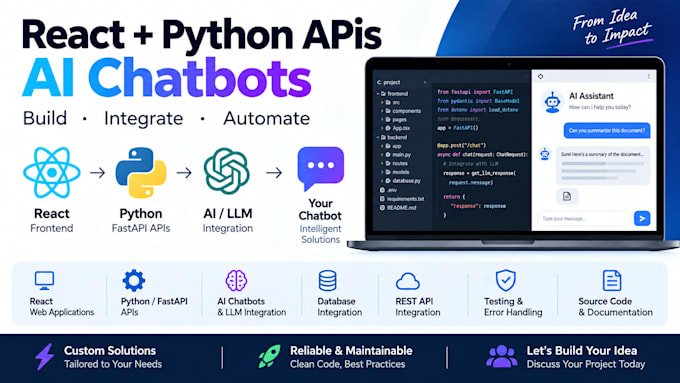The height and width of the screenshot is (383, 680).
Task: Expand the app folder arrow under backend
Action: coord(382,146)
